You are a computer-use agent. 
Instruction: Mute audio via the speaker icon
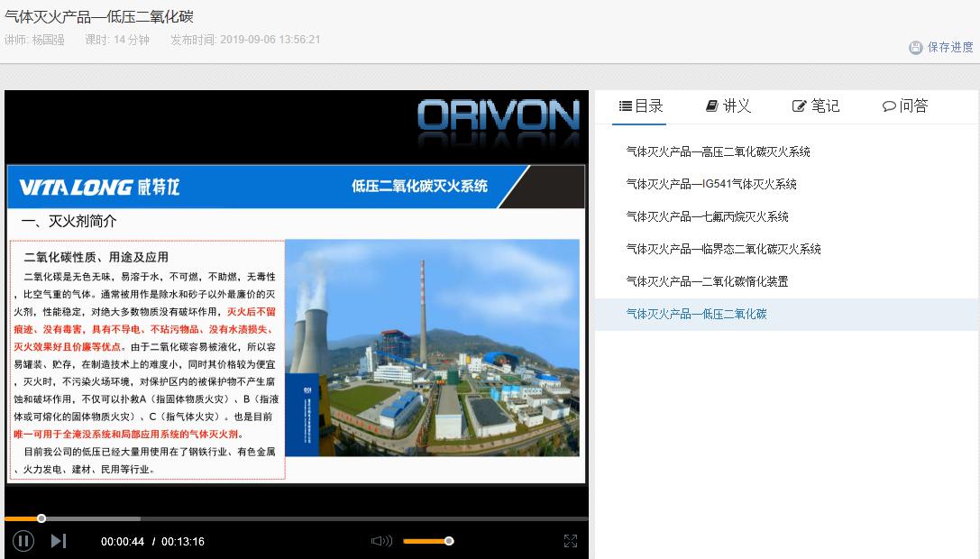point(381,541)
